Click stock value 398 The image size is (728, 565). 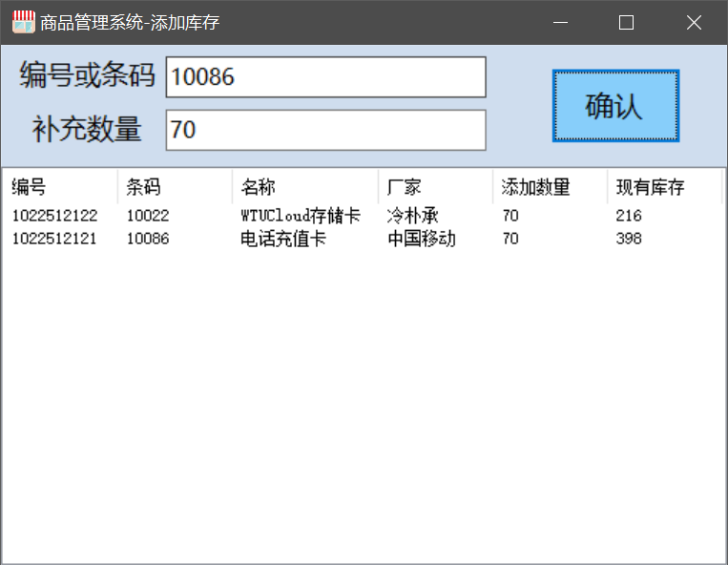[x=629, y=239]
